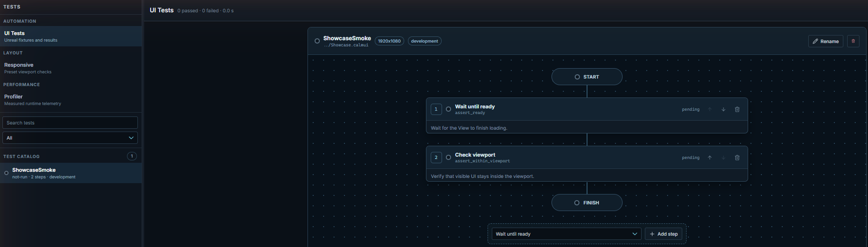Image resolution: width=868 pixels, height=247 pixels.
Task: Click TEST CATALOG heading
Action: coord(21,156)
